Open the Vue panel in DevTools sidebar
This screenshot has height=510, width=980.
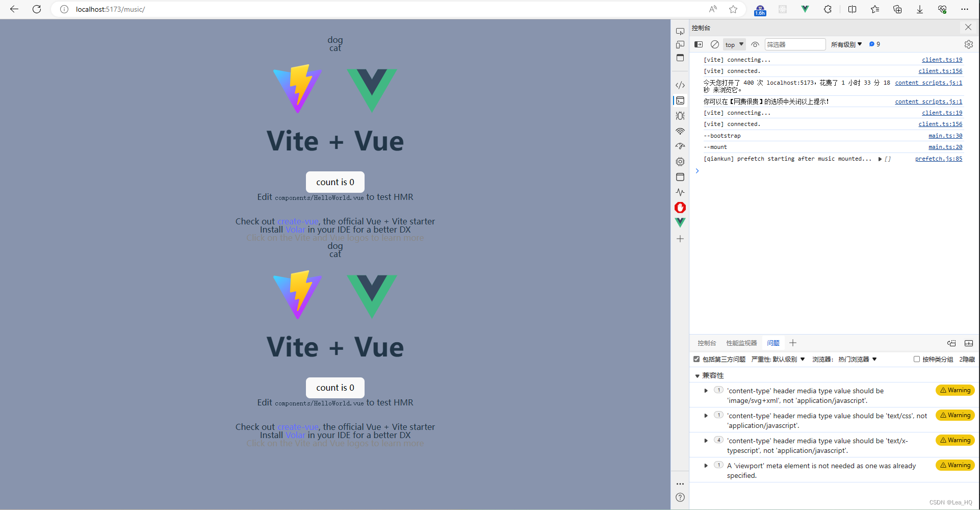680,222
